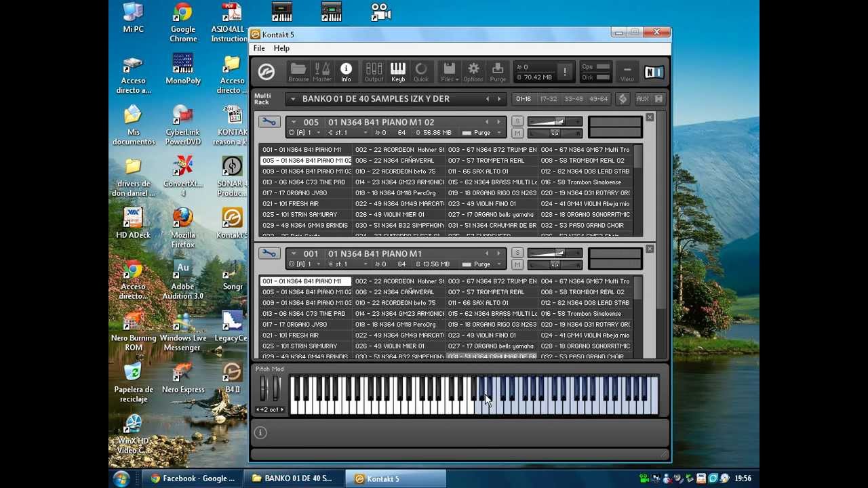Viewport: 868px width, 488px height.
Task: Select 006 - 22 N364 CAÑAVERAL in upper list
Action: pyautogui.click(x=399, y=161)
